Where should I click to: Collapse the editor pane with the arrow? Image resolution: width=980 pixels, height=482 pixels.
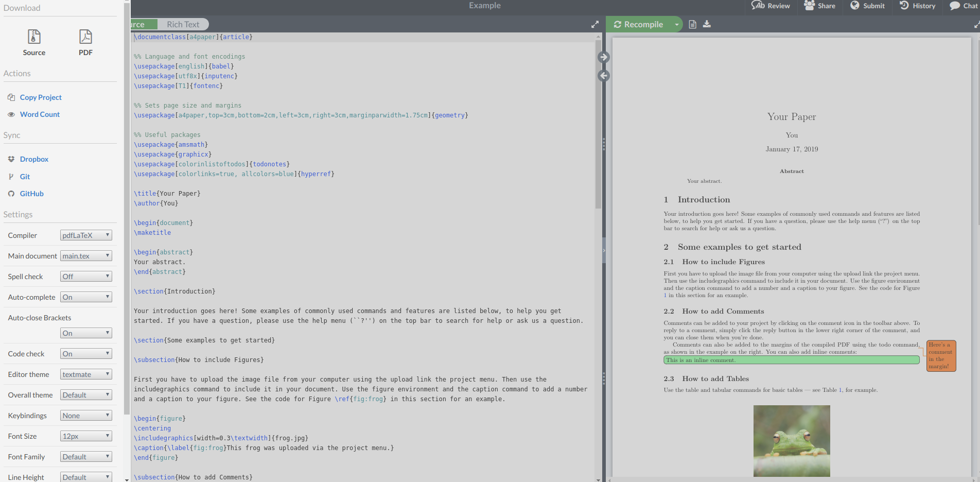point(603,57)
